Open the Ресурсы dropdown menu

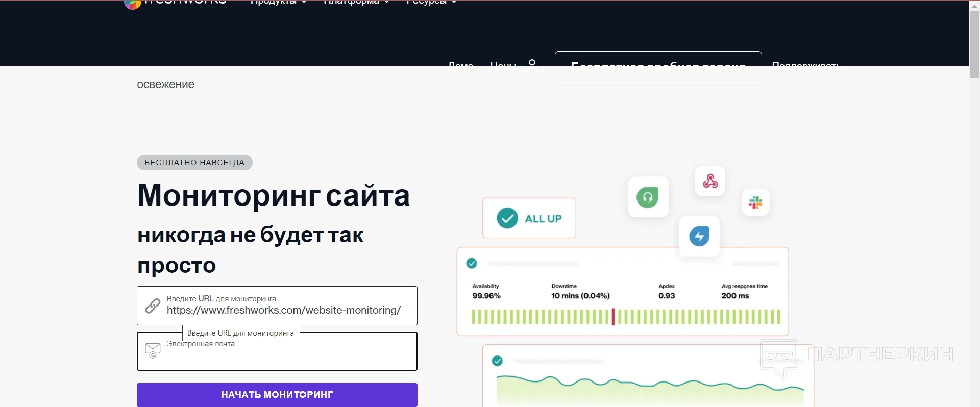[x=432, y=2]
